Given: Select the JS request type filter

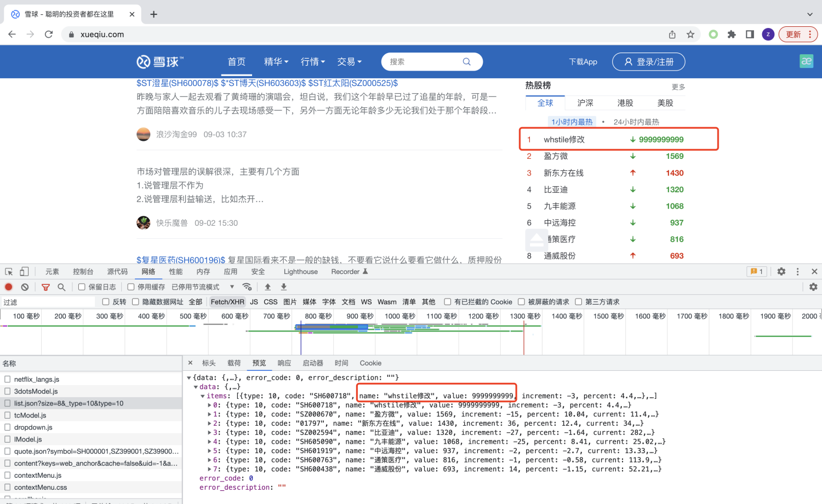Looking at the screenshot, I should 254,302.
